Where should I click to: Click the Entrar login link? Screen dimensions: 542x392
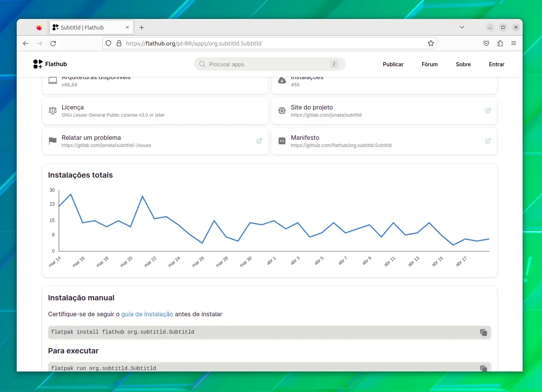coord(497,64)
